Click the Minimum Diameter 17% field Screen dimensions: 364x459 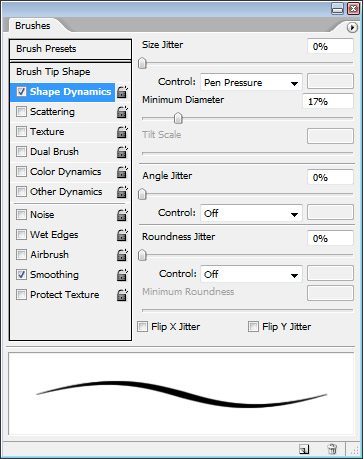tap(328, 101)
